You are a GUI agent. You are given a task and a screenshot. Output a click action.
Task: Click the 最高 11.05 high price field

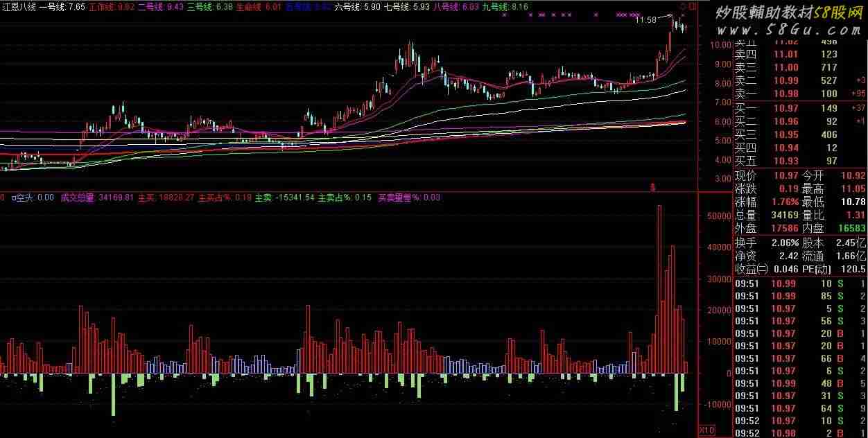pyautogui.click(x=834, y=189)
